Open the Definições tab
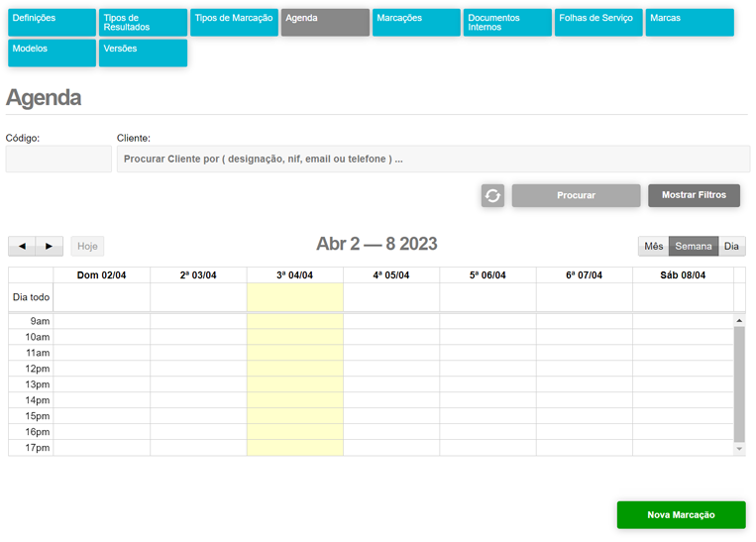Viewport: 756px width, 542px height. (52, 23)
